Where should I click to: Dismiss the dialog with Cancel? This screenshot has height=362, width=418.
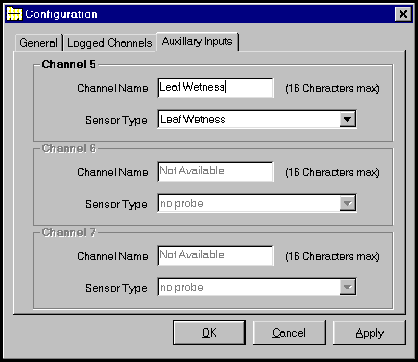(x=289, y=333)
